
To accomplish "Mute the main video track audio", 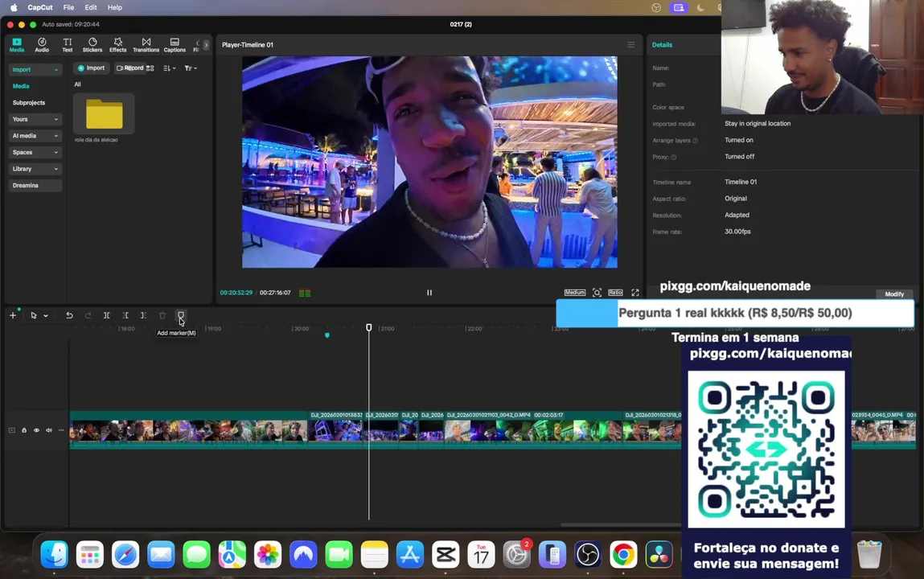I will [x=49, y=430].
